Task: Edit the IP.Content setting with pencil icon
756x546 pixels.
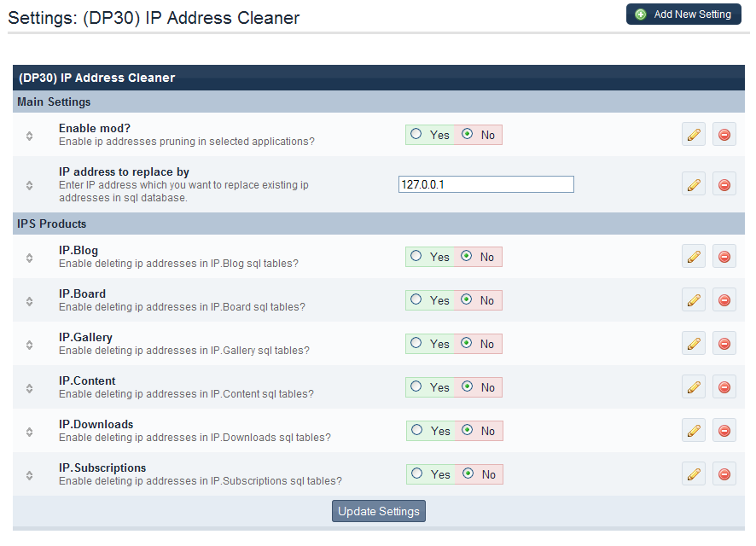Action: click(694, 387)
